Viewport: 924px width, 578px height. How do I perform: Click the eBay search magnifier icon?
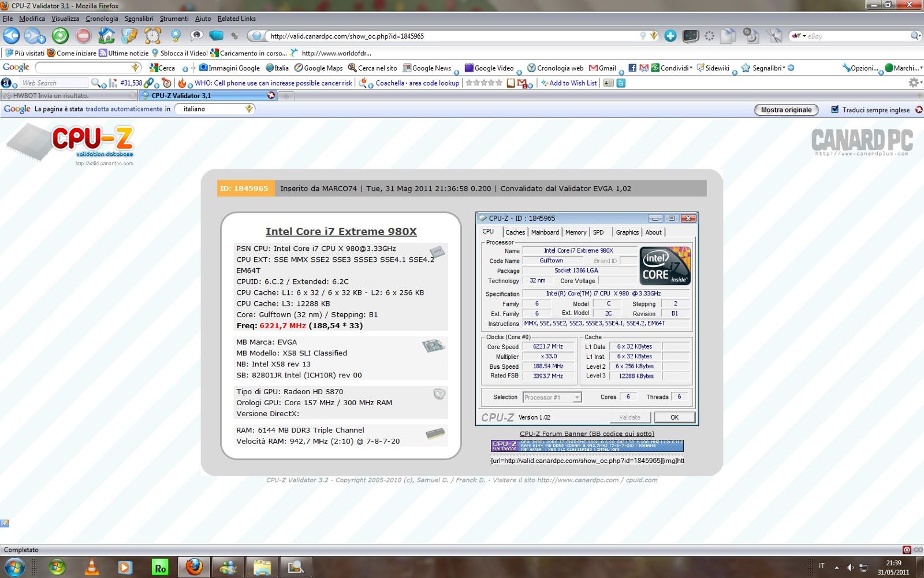915,36
